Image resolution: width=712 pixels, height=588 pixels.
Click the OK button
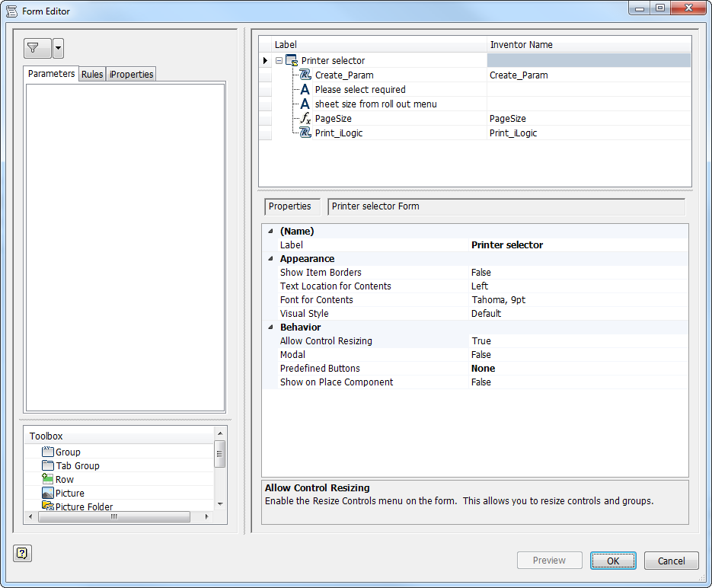[613, 561]
